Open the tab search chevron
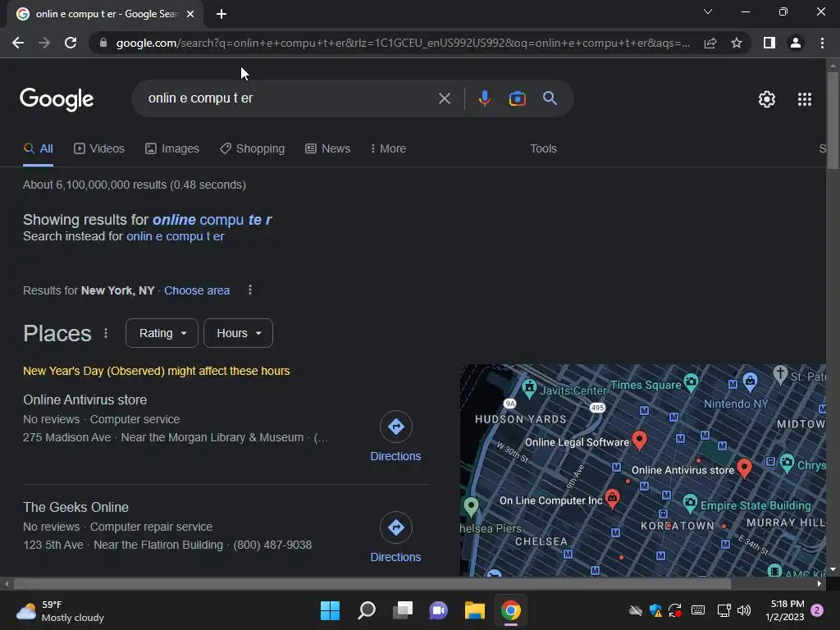 click(x=708, y=11)
